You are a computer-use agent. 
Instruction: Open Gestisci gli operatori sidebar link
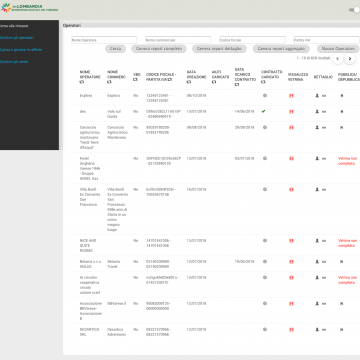click(x=17, y=38)
